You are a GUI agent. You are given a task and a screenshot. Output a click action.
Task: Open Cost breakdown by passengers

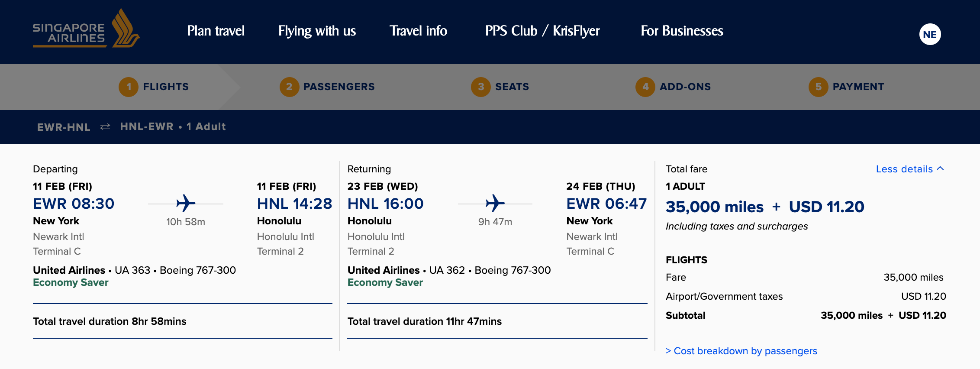pos(742,351)
